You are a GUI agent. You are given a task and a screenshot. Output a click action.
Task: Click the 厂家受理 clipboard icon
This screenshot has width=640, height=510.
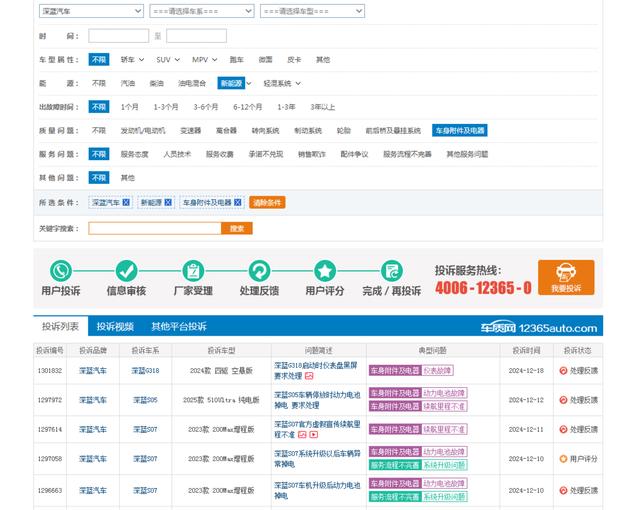pos(193,271)
